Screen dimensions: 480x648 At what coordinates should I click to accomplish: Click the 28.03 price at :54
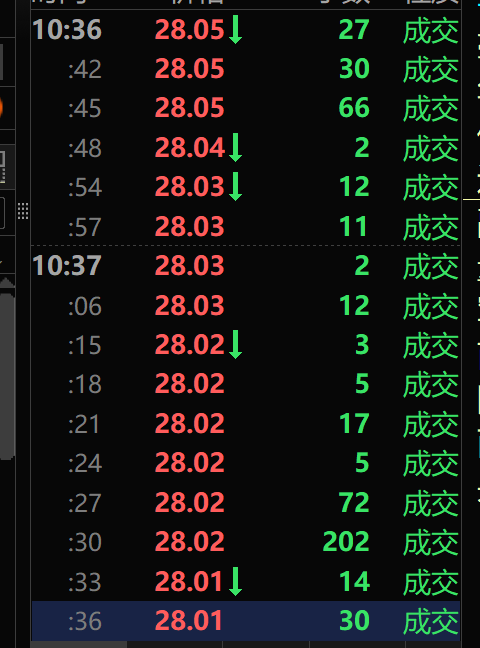[x=190, y=187]
